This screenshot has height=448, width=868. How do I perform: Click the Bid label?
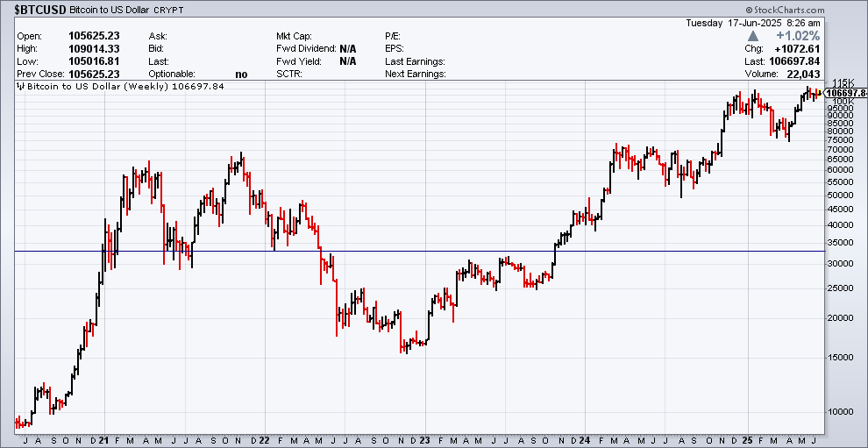coord(157,49)
